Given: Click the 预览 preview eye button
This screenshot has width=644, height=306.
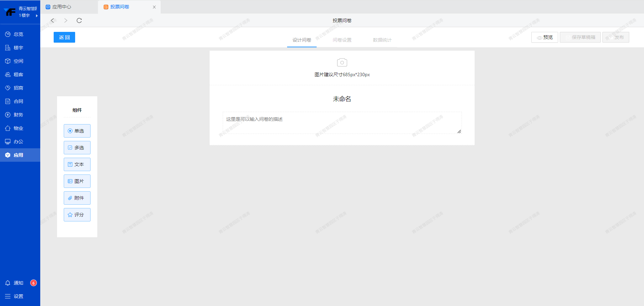Looking at the screenshot, I should coord(544,37).
